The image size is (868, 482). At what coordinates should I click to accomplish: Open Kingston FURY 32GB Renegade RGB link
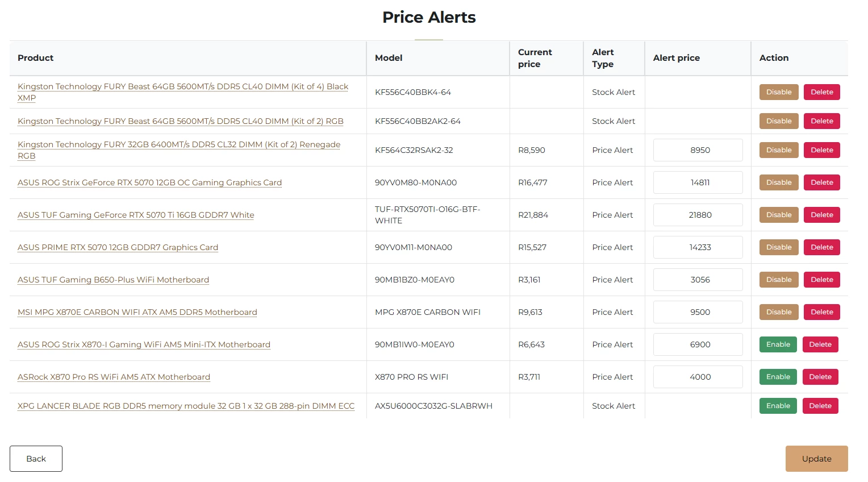[x=179, y=150]
